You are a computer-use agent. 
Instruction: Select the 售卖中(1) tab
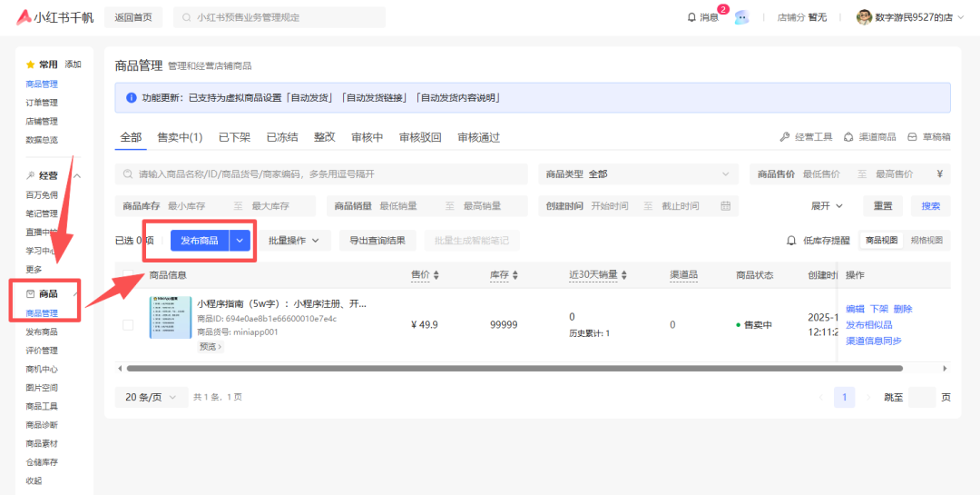coord(180,137)
